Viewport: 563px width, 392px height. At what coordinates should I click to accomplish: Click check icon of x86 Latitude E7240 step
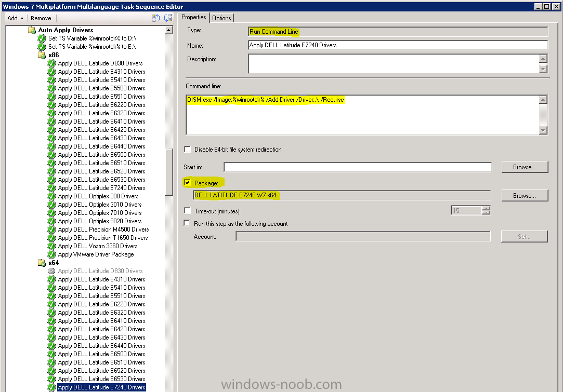coord(51,188)
